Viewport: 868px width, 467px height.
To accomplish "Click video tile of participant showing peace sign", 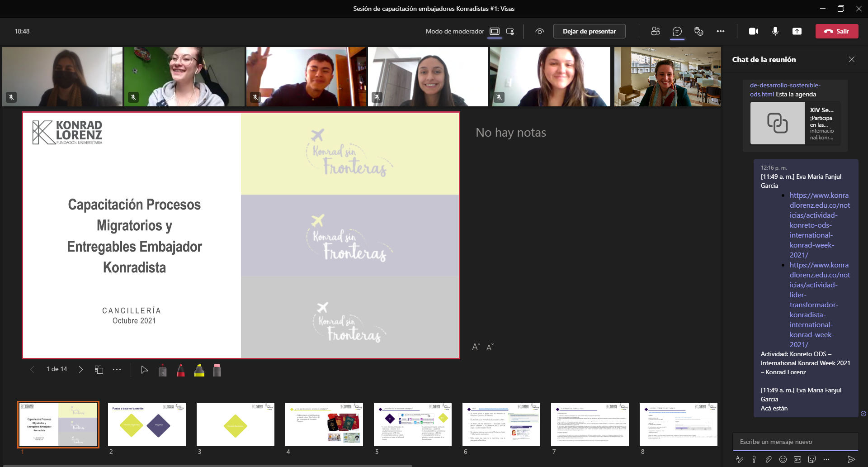I will 307,76.
